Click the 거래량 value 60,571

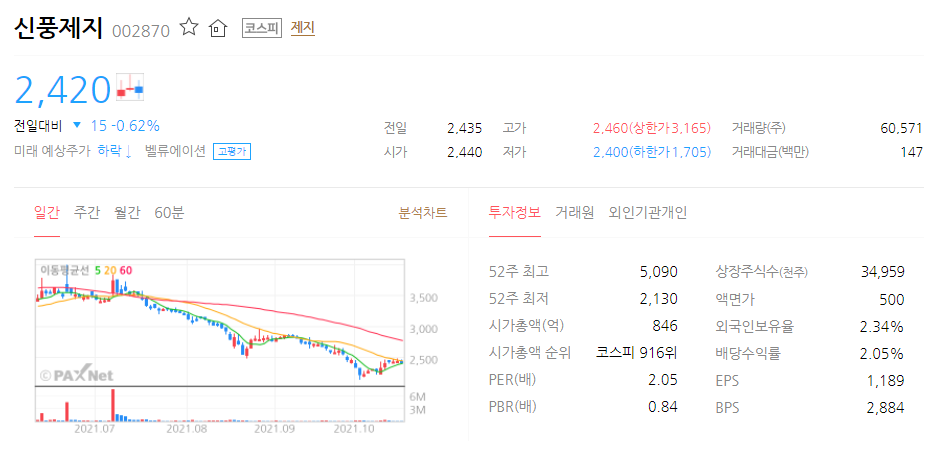coord(901,128)
